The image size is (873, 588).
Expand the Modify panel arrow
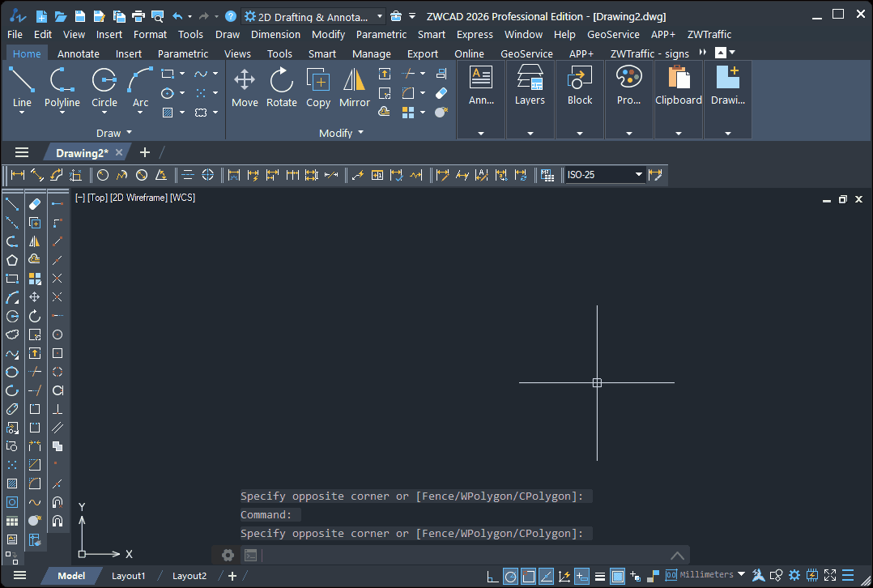pos(361,133)
